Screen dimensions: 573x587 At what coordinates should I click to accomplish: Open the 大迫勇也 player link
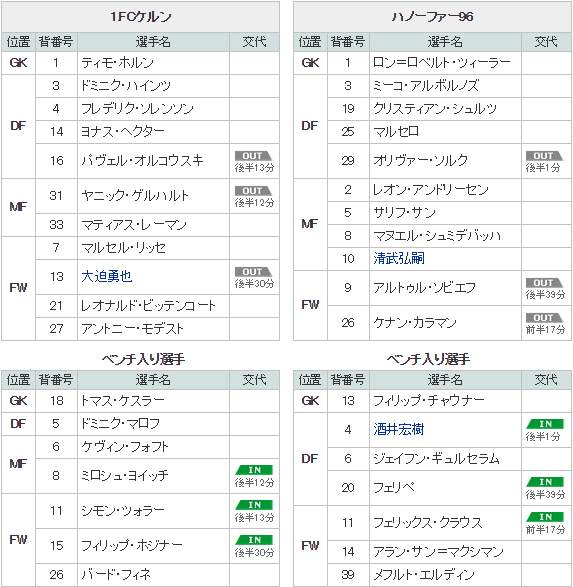(x=107, y=276)
